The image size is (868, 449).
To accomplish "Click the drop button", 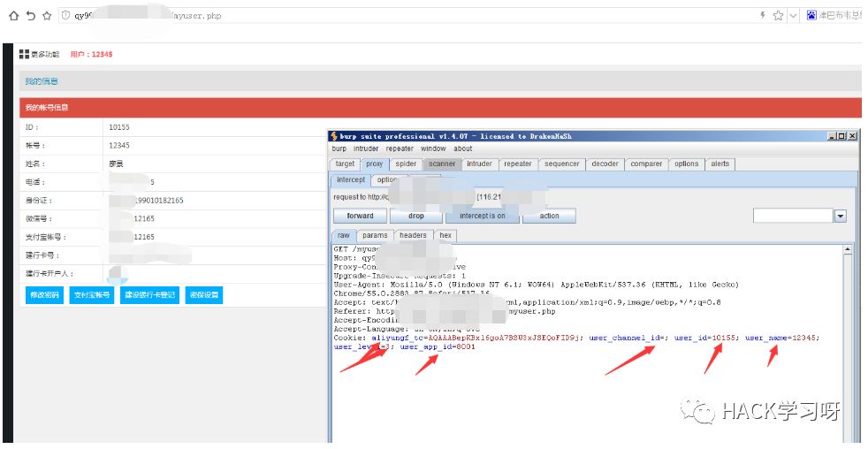I will point(415,216).
